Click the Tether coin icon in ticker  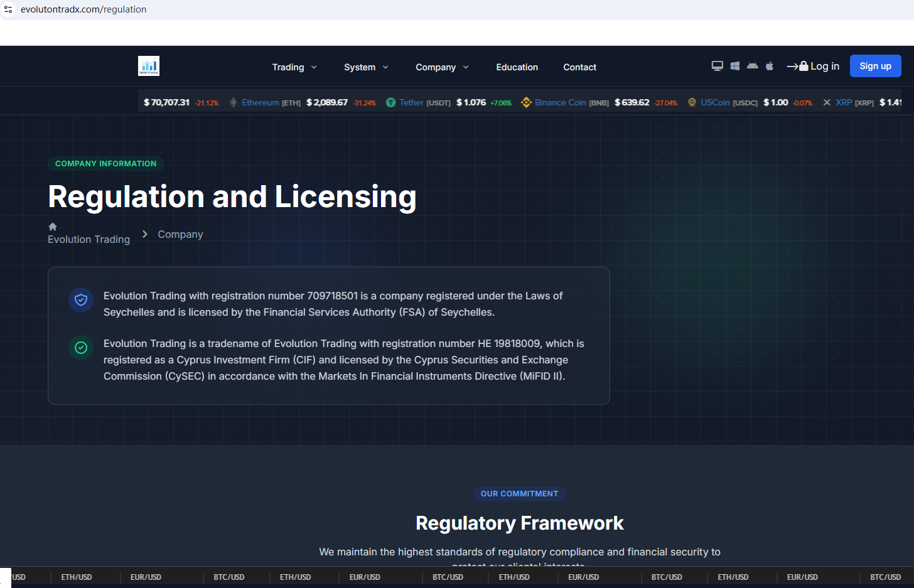[x=390, y=102]
